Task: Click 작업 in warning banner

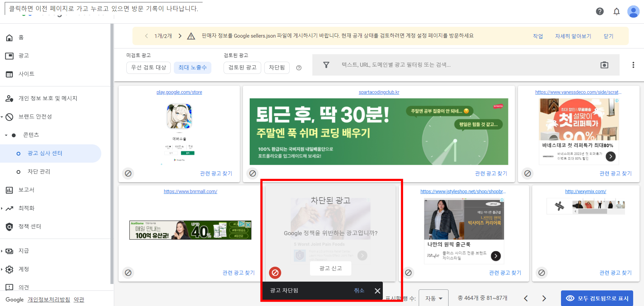Action: pos(538,36)
